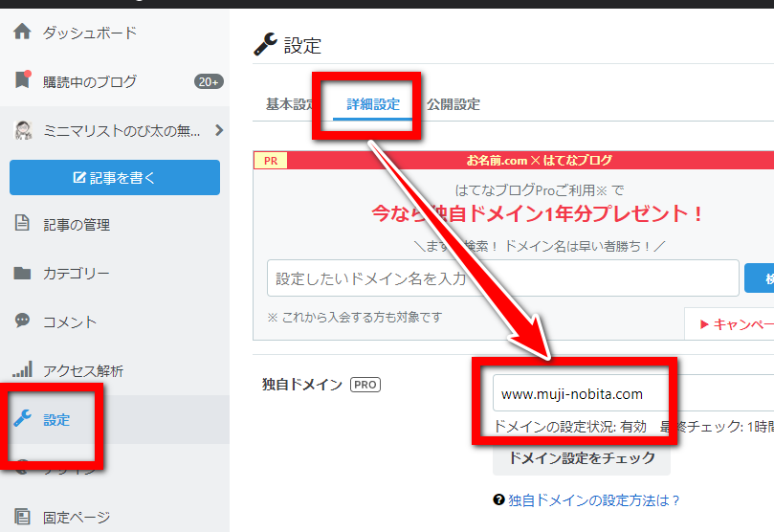
Task: Click the お名前.com×はてなブログ banner header
Action: tap(539, 161)
